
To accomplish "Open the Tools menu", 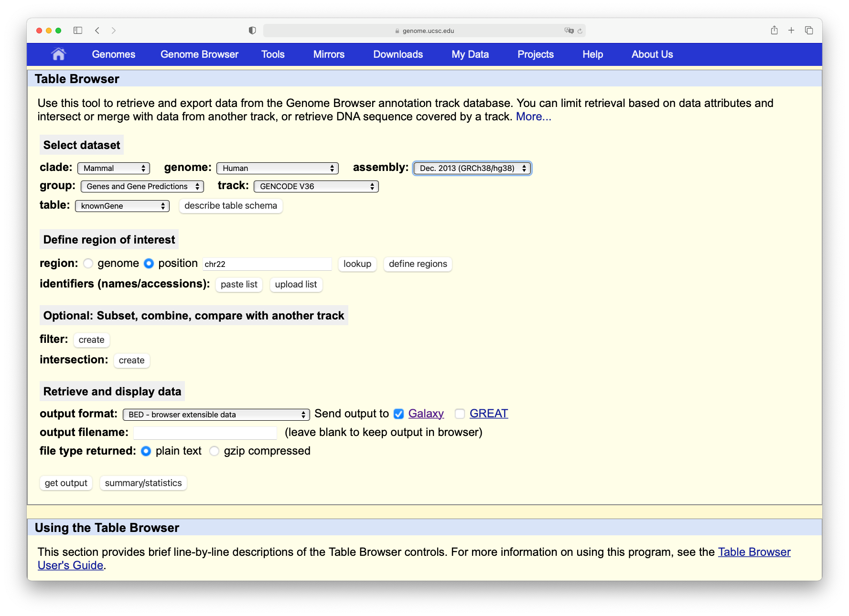I will pos(273,54).
